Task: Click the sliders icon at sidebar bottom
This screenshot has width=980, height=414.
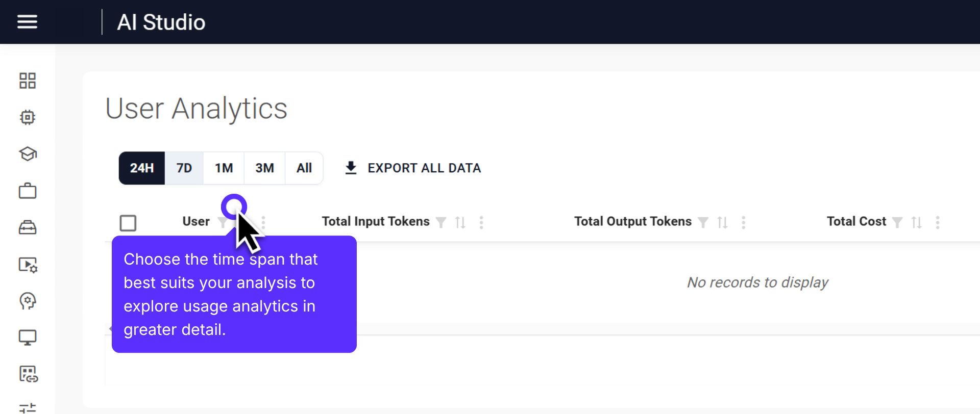Action: tap(28, 407)
